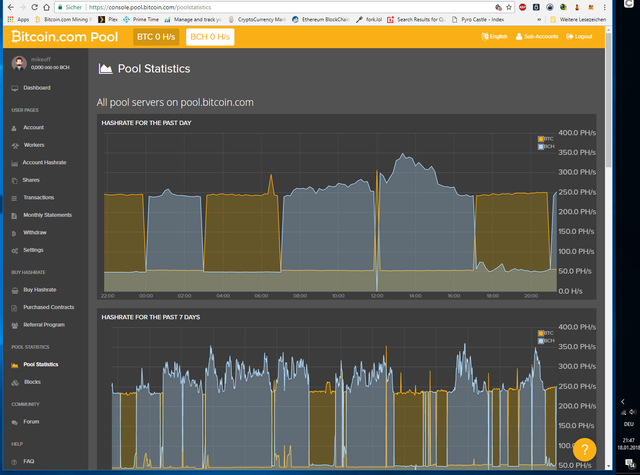Expand hidden system tray icons chevron
This screenshot has height=475, width=640.
623,402
